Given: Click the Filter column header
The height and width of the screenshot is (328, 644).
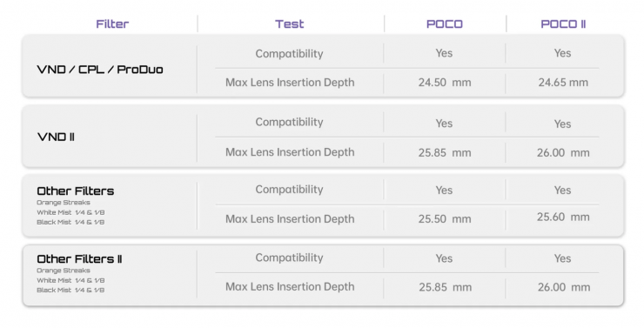Looking at the screenshot, I should [x=112, y=23].
